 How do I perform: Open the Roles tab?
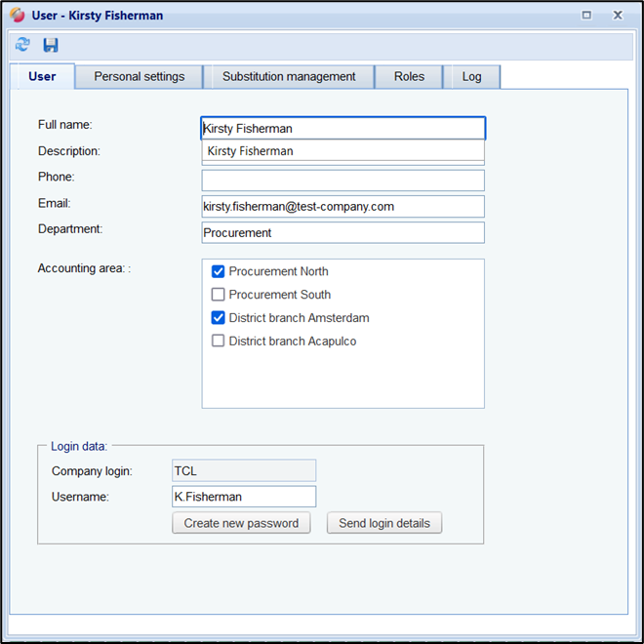[x=409, y=76]
